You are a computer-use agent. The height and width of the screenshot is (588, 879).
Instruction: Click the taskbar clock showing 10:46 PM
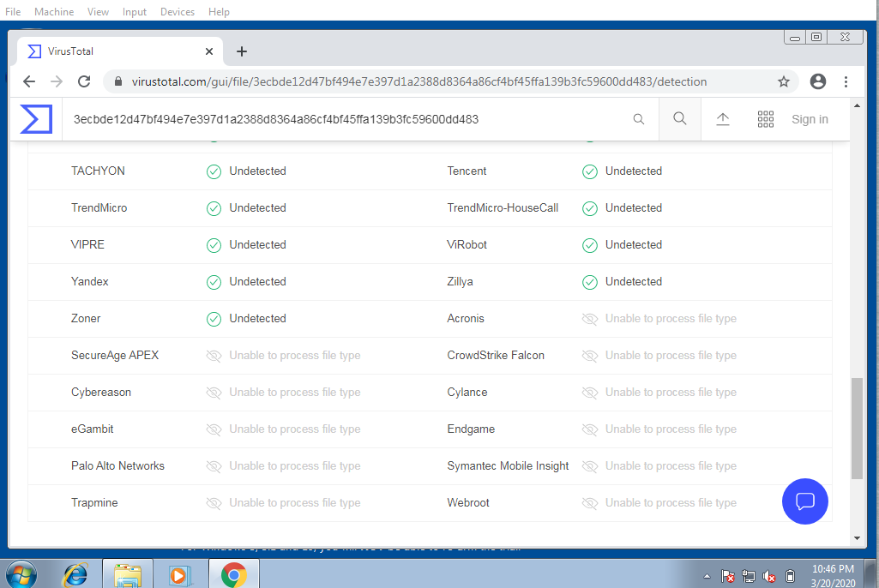click(833, 576)
